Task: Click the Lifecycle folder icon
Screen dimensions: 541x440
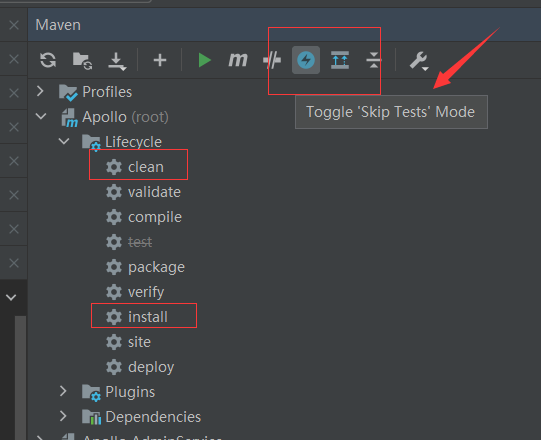Action: coord(91,143)
